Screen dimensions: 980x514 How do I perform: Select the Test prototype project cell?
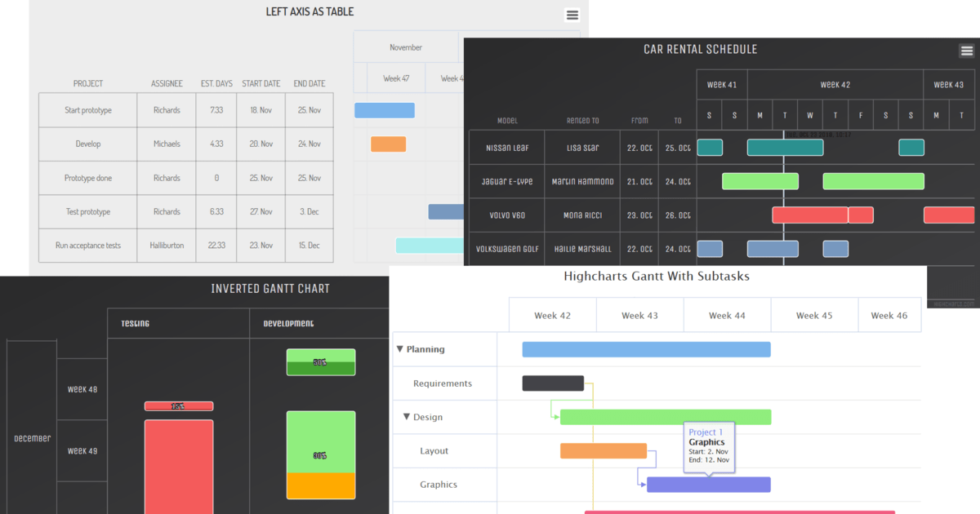tap(88, 211)
